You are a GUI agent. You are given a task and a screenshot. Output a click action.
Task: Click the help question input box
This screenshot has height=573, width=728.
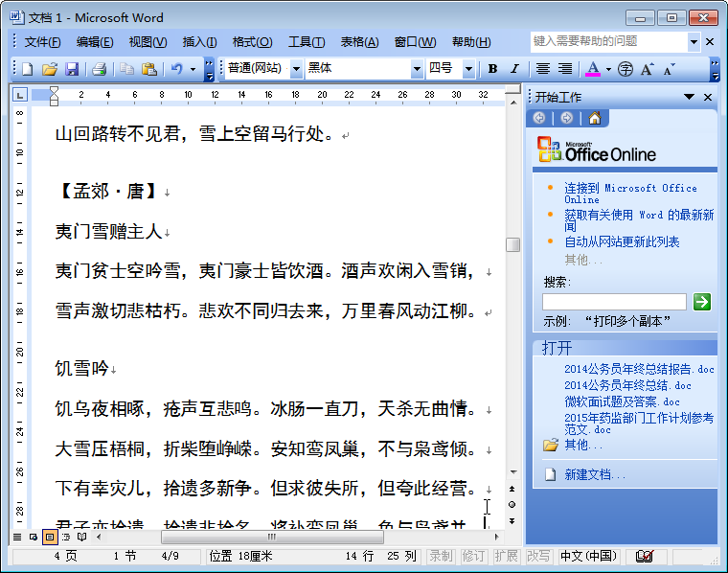point(609,42)
